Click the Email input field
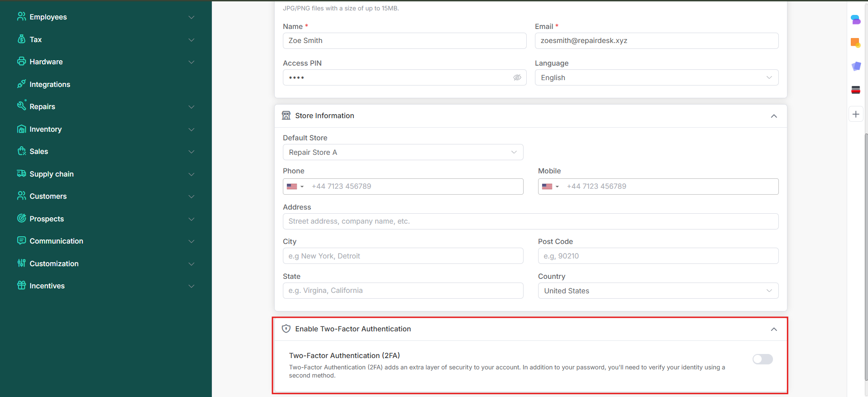Screen dimensions: 868x397 [656, 41]
